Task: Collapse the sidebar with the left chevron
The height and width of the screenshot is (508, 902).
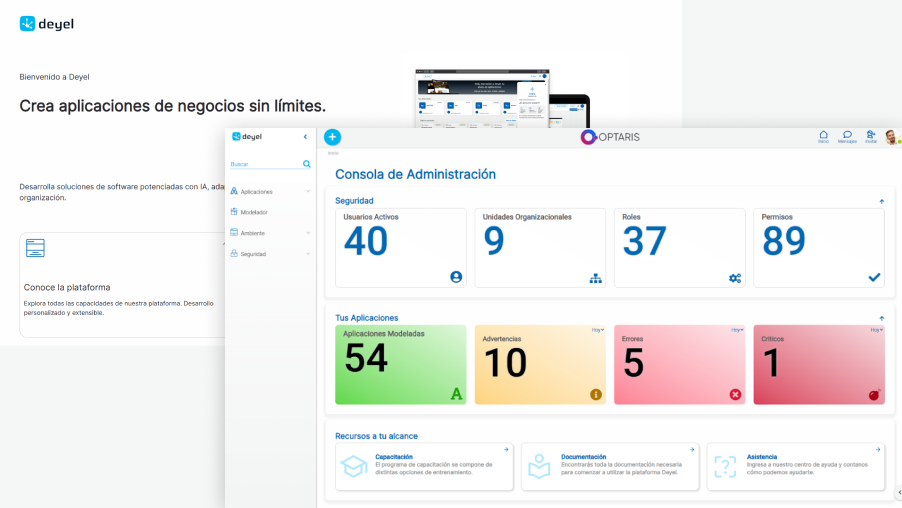Action: (305, 136)
